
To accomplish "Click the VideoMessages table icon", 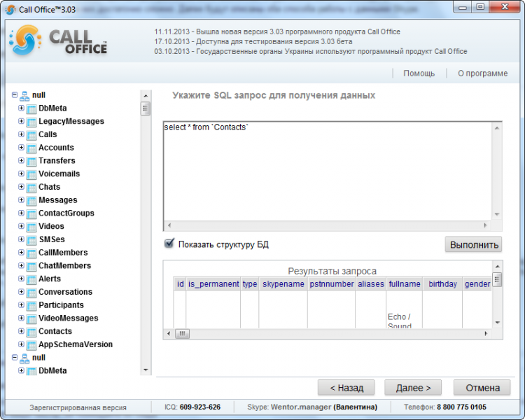I will click(31, 319).
